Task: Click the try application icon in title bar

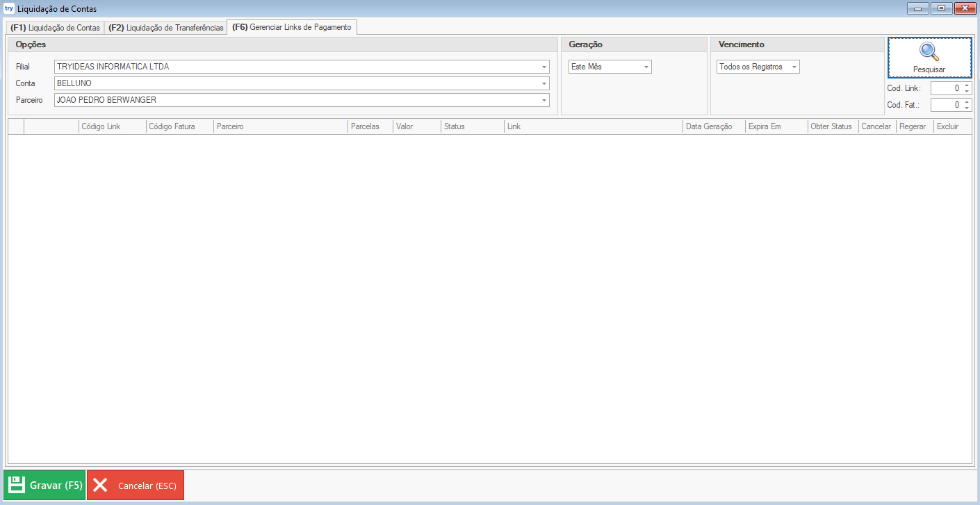Action: point(9,9)
